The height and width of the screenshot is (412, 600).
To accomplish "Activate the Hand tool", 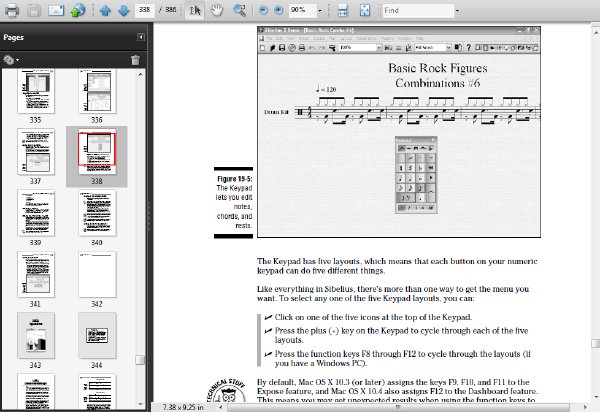I will [x=217, y=10].
